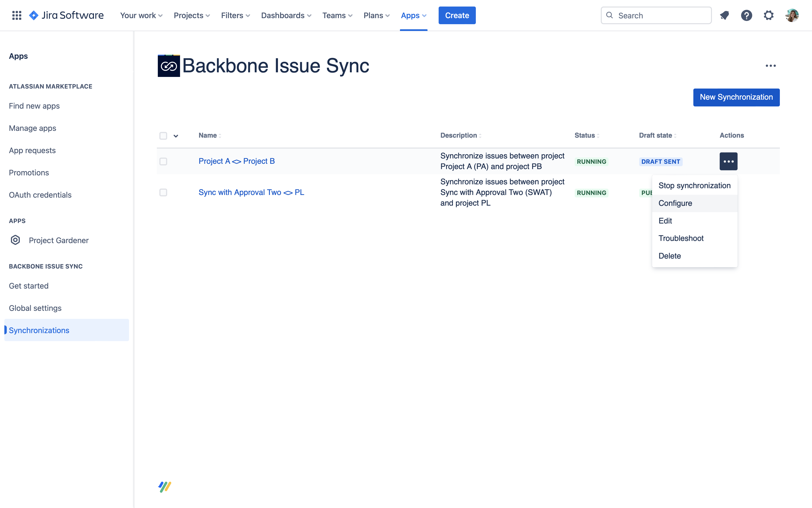Go to Synchronizations in the sidebar
This screenshot has height=508, width=812.
(66, 330)
